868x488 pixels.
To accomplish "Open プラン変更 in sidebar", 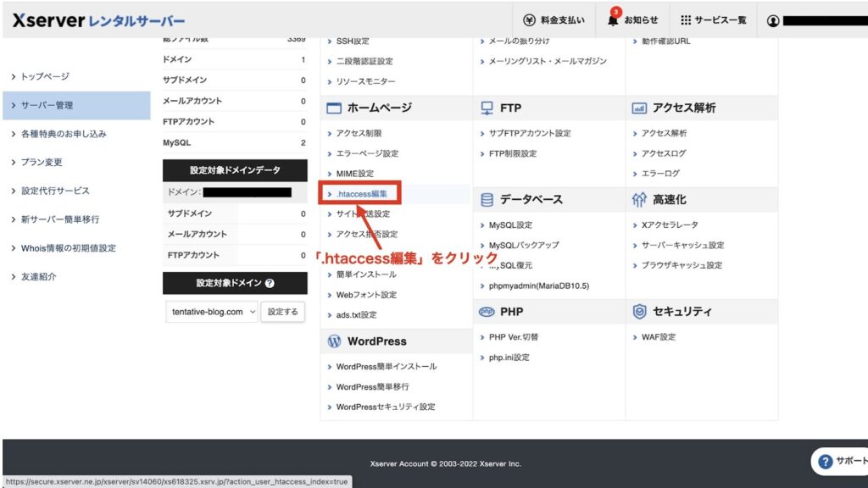I will point(42,162).
